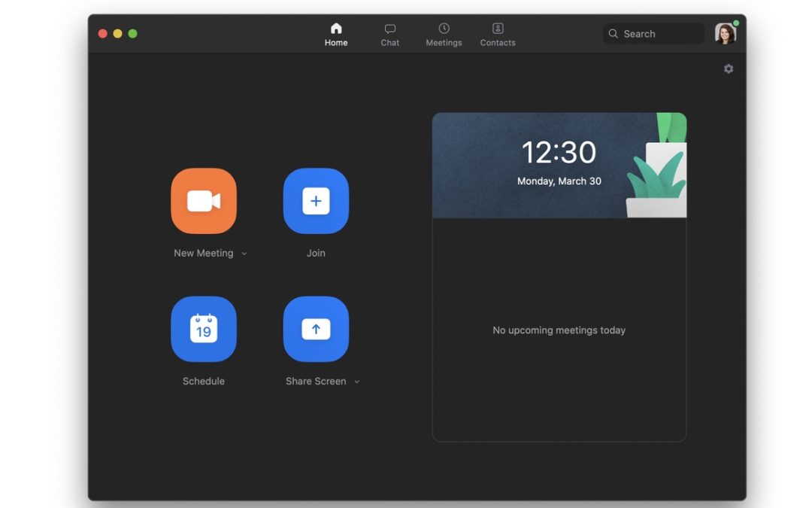Open the Chat tab

pos(390,35)
